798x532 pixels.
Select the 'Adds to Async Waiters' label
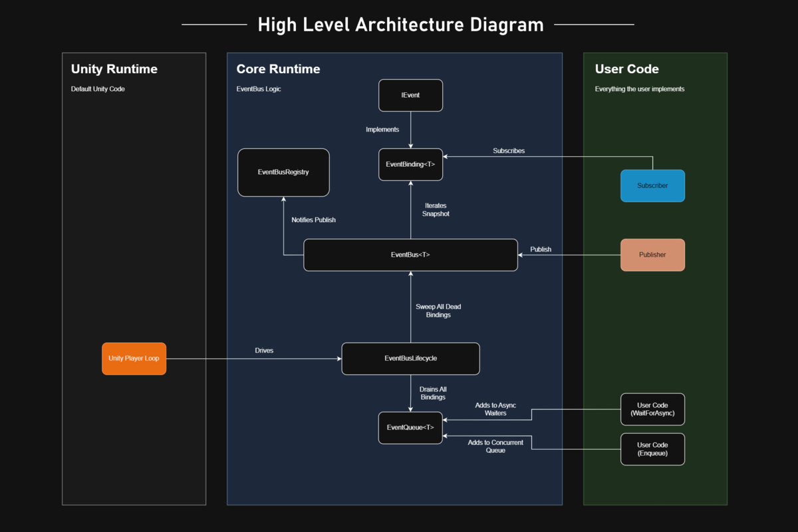pyautogui.click(x=495, y=409)
